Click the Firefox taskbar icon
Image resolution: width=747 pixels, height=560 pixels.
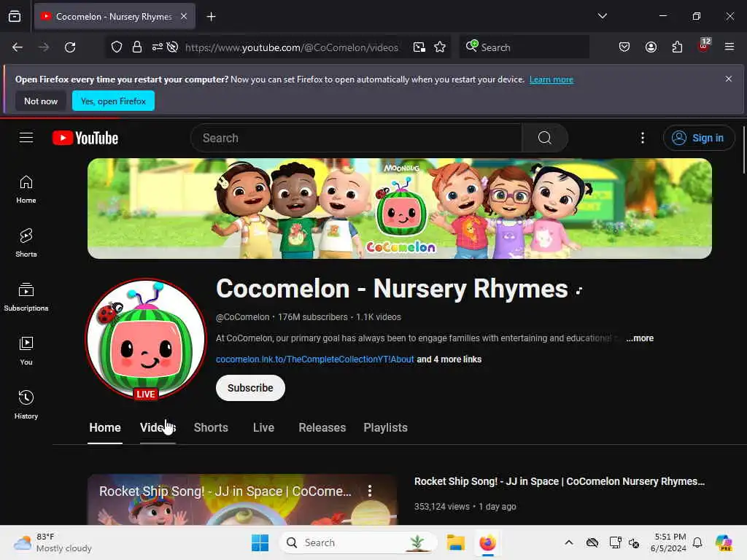click(488, 542)
